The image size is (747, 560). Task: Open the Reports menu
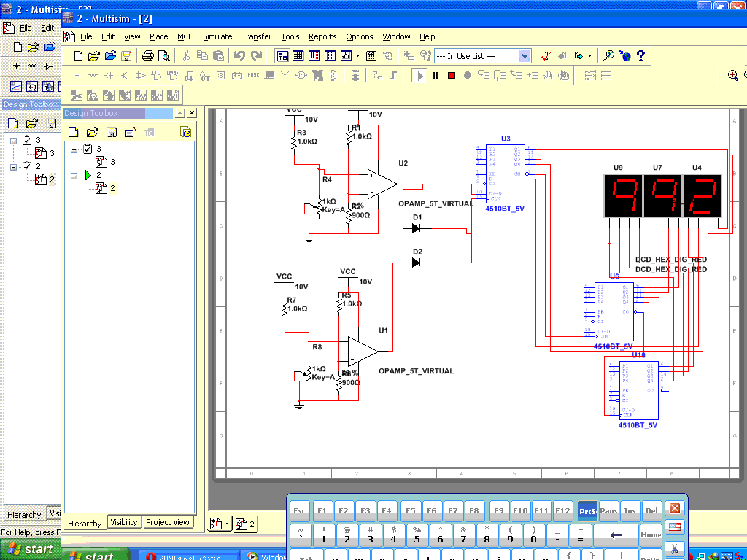[x=322, y=36]
